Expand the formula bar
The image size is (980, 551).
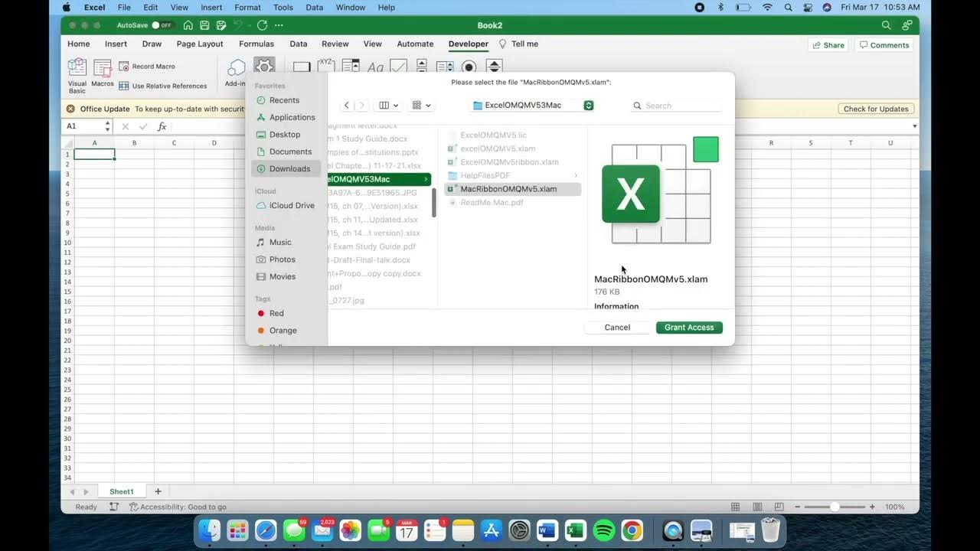point(914,126)
